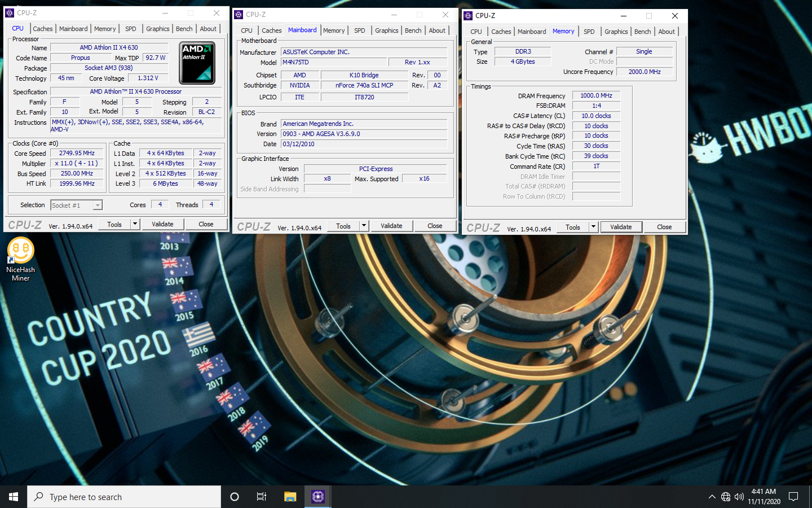Open Mainboard tab in right CPU-Z window
812x508 pixels.
tap(532, 32)
